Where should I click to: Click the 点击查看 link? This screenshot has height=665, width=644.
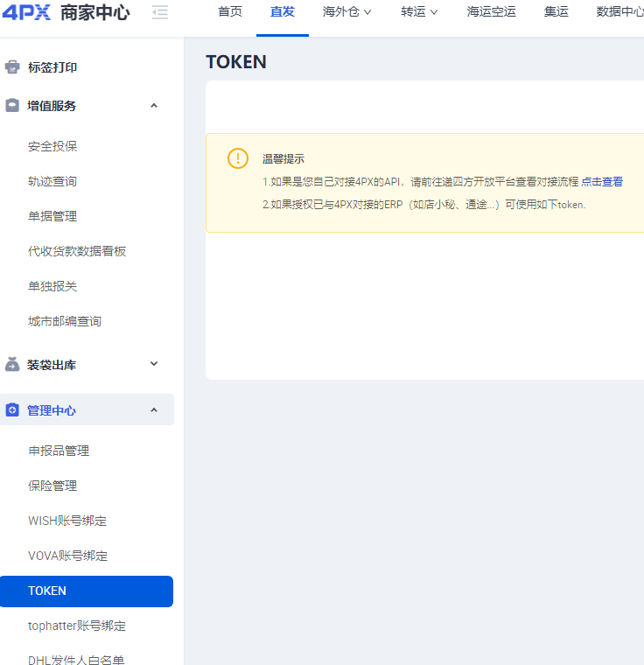(x=602, y=181)
